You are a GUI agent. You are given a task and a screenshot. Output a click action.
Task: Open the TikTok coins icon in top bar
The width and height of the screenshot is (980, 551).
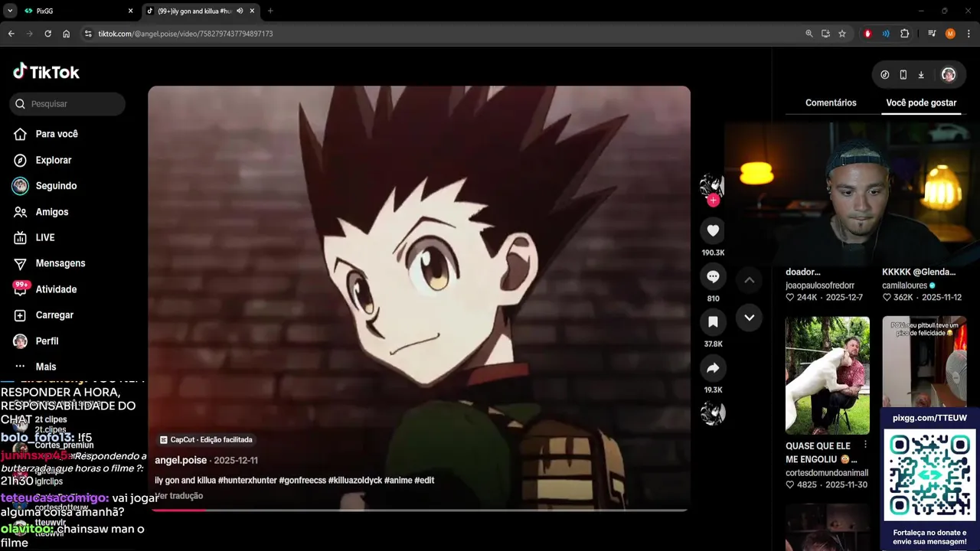(885, 75)
